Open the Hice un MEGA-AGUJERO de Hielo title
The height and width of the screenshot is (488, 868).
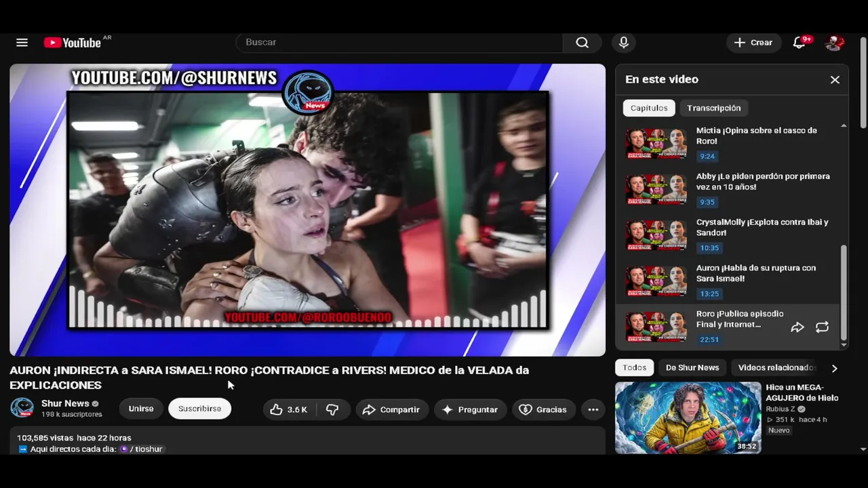802,392
